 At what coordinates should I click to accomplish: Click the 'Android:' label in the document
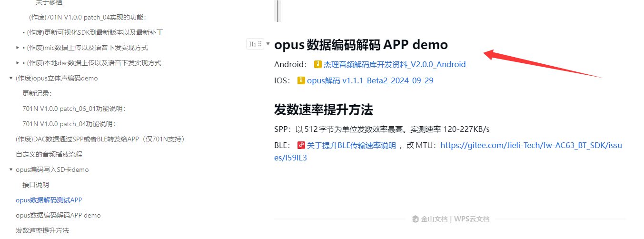(x=291, y=64)
